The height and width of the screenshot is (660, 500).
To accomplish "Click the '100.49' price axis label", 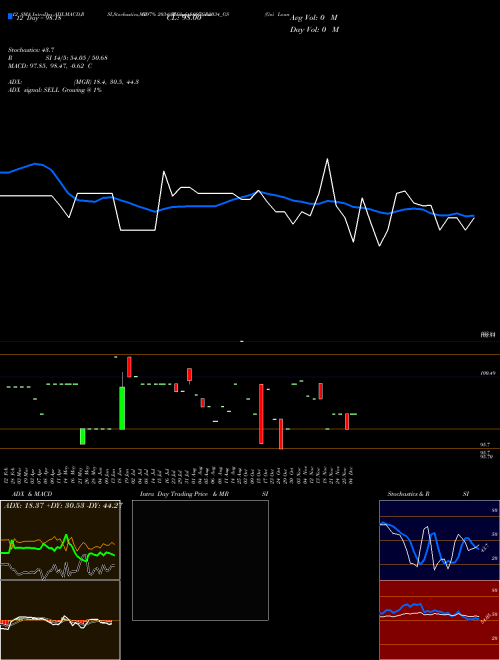I will 487,373.
